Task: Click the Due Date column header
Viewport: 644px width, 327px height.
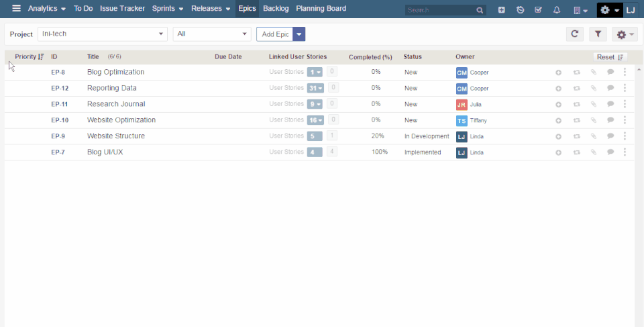Action: point(228,57)
